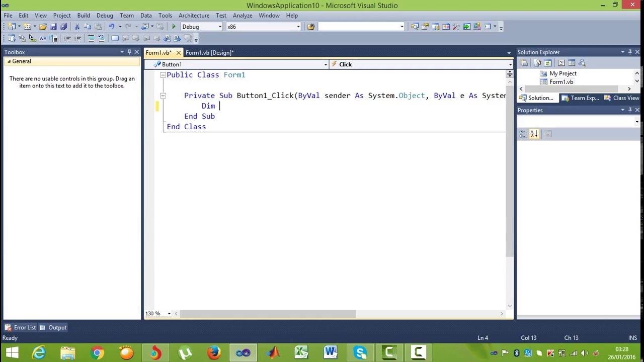Click 'End Class' line in code editor
Screen dimensions: 644x362
(186, 127)
